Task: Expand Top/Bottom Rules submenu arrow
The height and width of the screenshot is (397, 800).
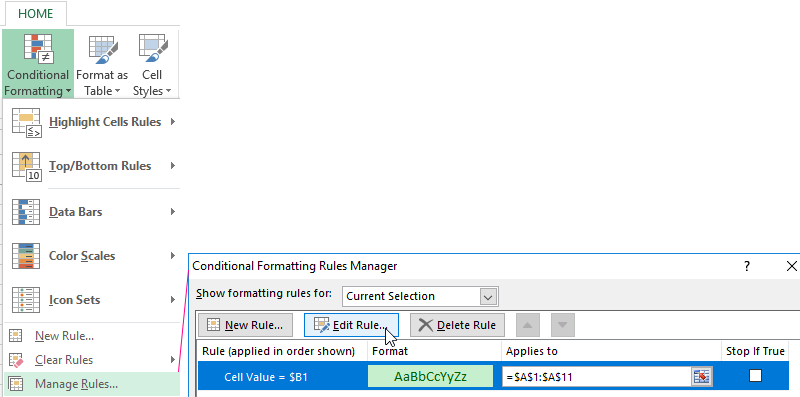Action: (173, 166)
